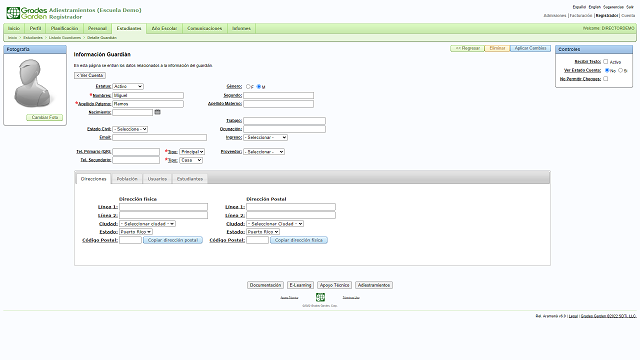Switch to the Población tab
The height and width of the screenshot is (360, 640).
pos(127,179)
